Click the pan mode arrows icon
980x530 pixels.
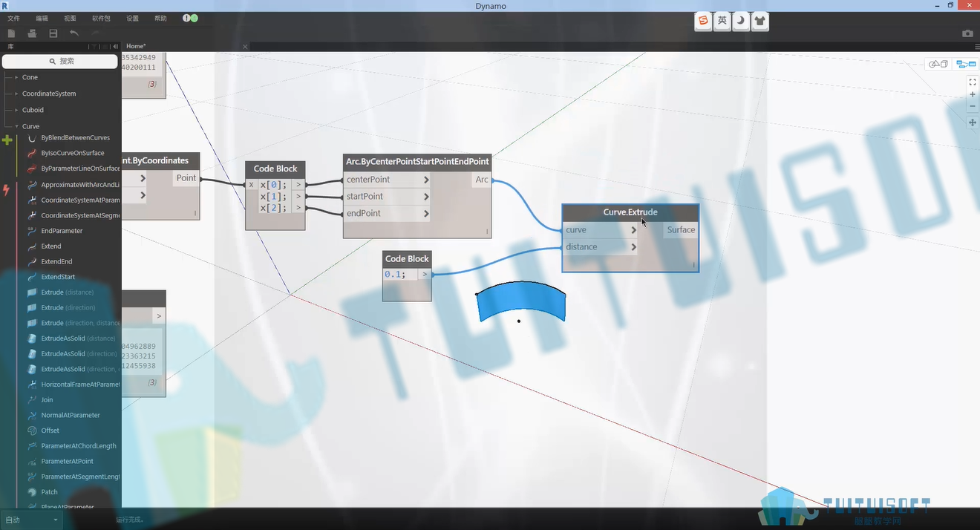[x=973, y=122]
